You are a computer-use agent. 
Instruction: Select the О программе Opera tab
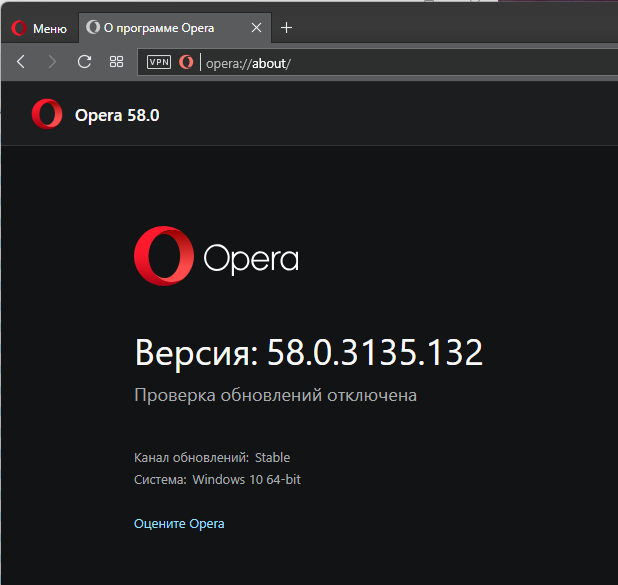(x=175, y=28)
